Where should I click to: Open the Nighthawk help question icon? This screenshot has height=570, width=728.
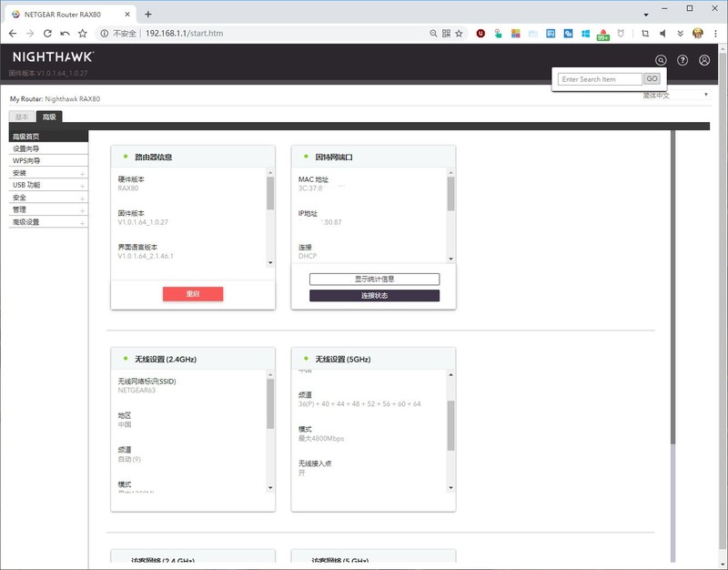[x=682, y=60]
